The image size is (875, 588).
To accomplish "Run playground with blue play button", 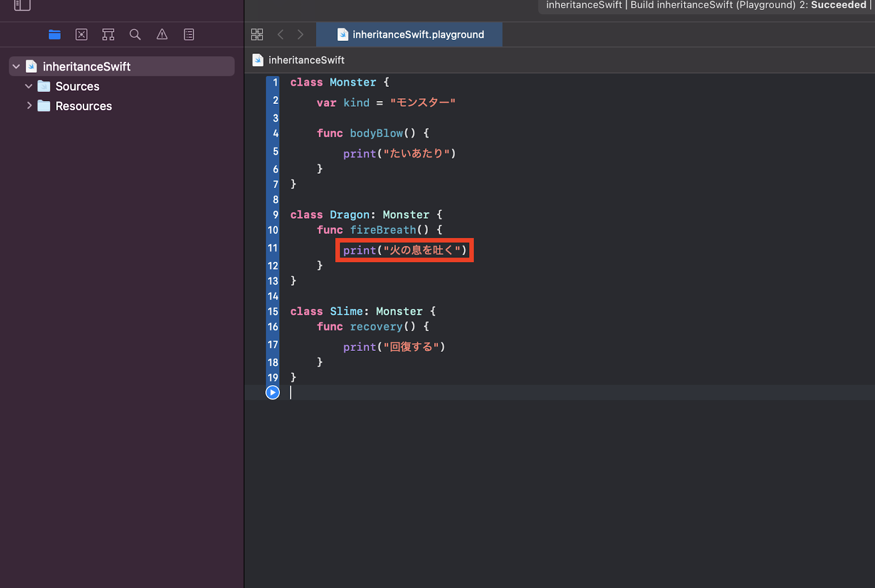I will click(x=272, y=392).
